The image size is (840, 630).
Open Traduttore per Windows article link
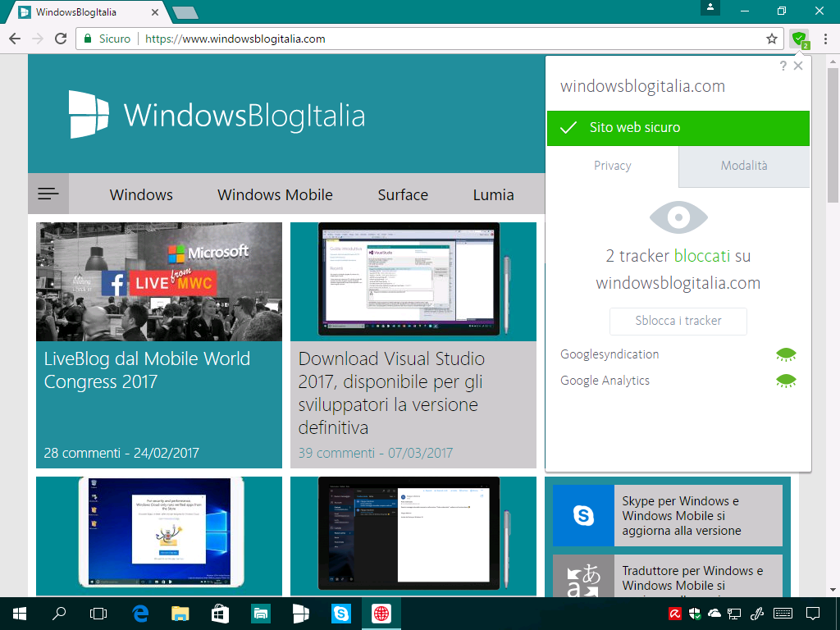pos(692,578)
